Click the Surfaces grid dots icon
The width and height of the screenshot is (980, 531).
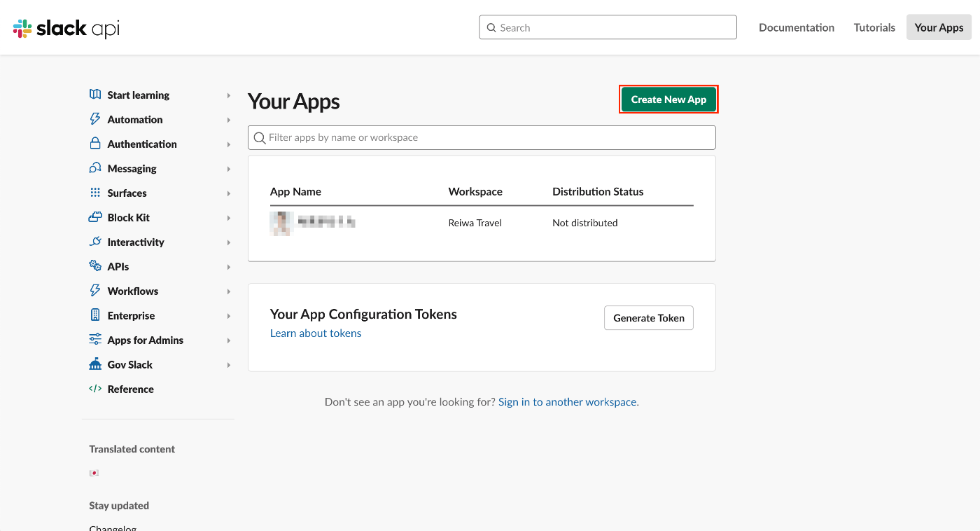95,193
